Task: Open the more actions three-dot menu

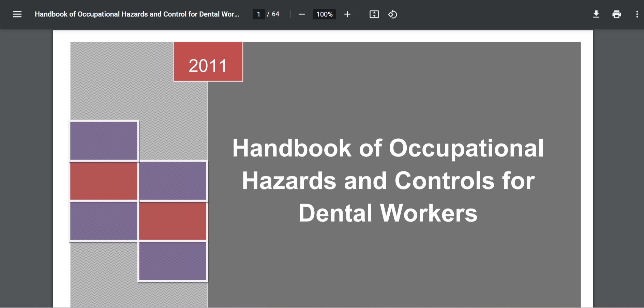Action: (637, 14)
